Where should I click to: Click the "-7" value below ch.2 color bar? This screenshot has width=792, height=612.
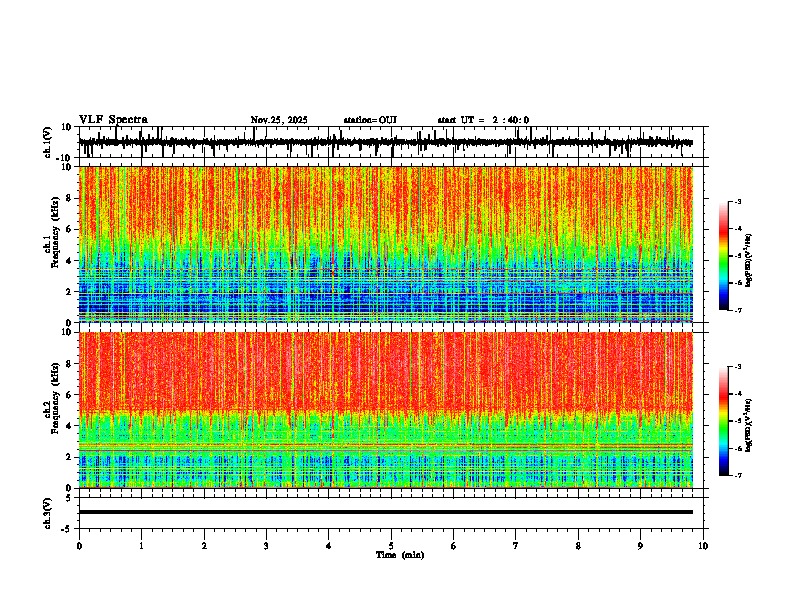tap(738, 476)
